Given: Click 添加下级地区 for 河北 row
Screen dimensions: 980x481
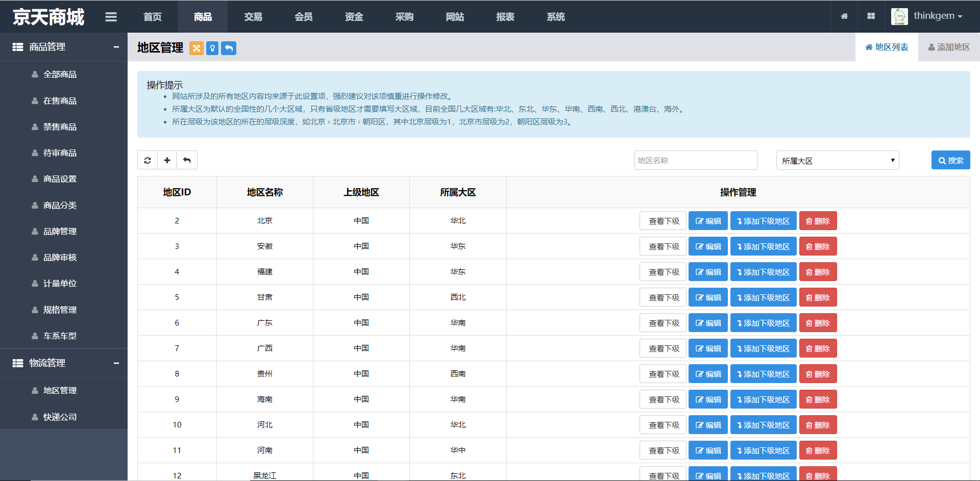Looking at the screenshot, I should click(763, 425).
